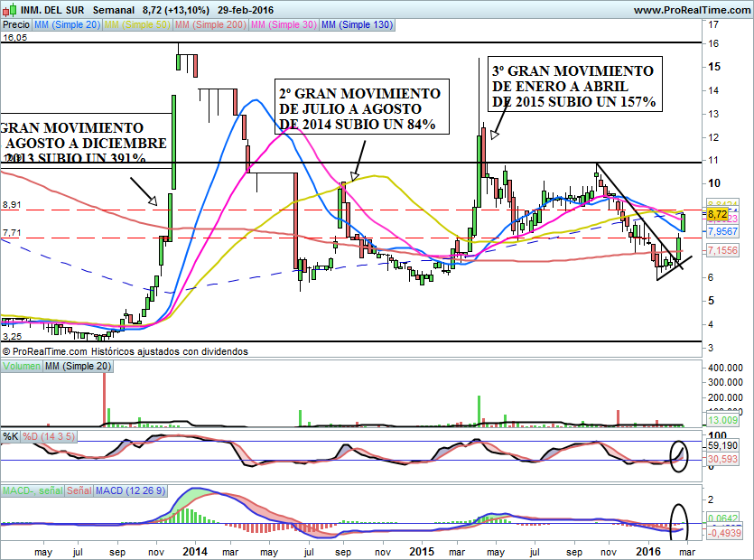Click the %K stochastic label
The image size is (754, 560).
pos(11,436)
